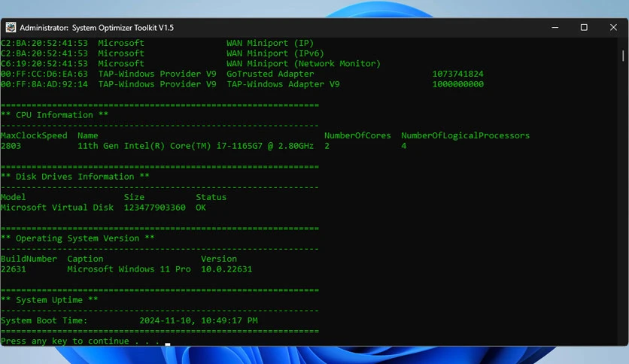Select the '** Disk Drives Information **' heading
629x364 pixels.
75,177
